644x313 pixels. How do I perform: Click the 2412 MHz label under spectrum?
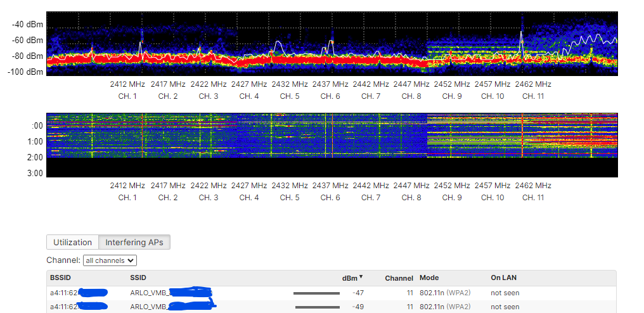click(x=127, y=84)
